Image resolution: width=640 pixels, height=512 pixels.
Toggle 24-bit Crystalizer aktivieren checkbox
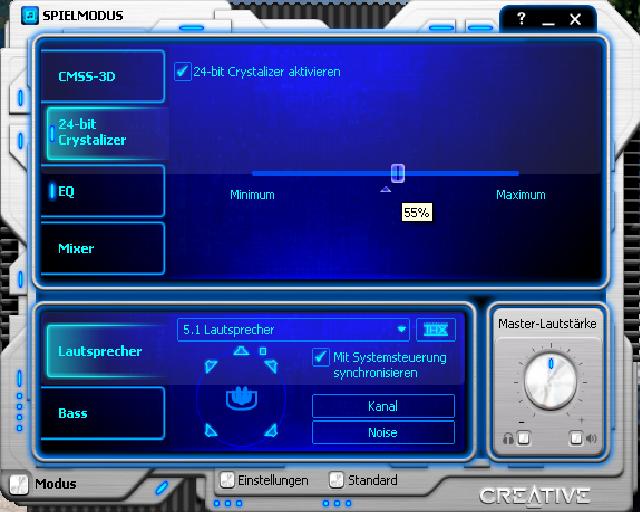pyautogui.click(x=182, y=72)
